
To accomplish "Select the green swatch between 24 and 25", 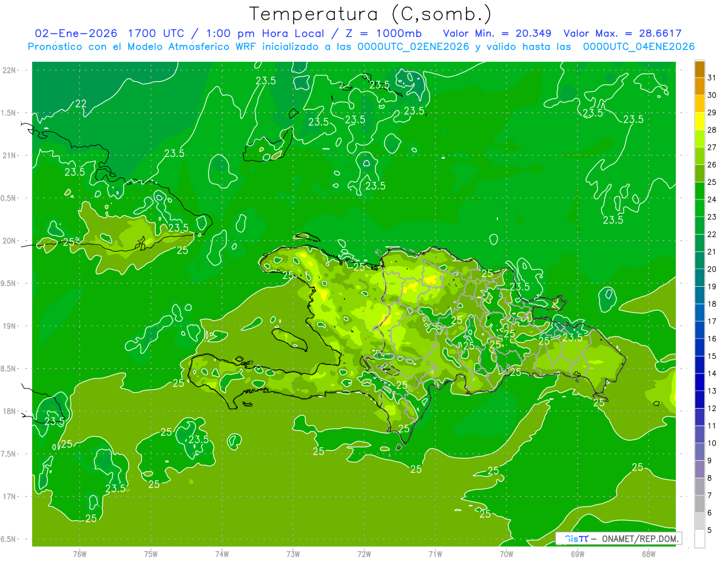I will pos(699,191).
